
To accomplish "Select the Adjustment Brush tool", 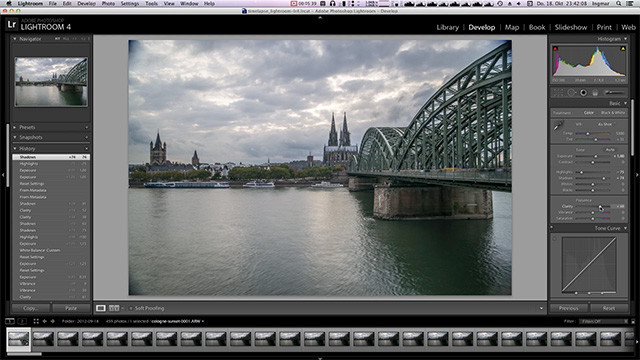I will (x=614, y=93).
